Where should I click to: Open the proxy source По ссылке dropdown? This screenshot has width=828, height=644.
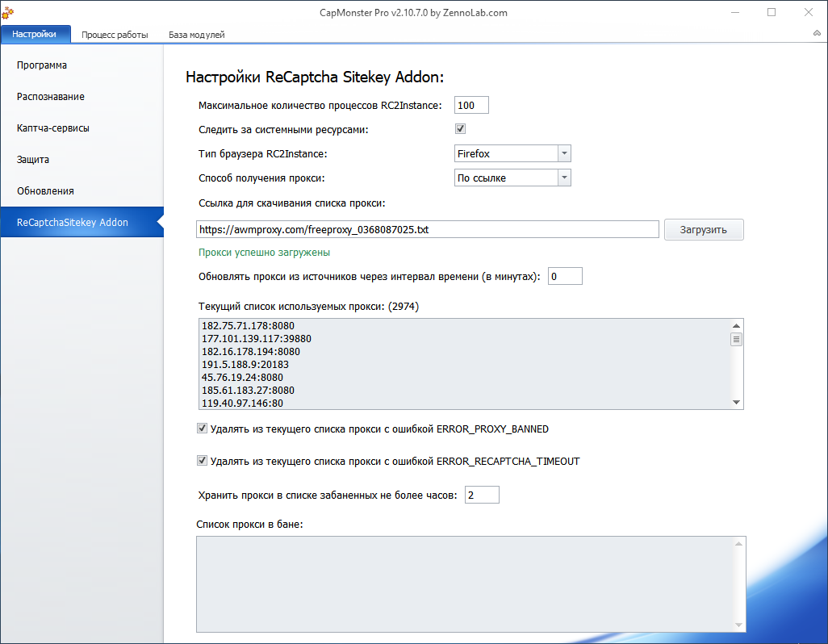click(x=512, y=178)
